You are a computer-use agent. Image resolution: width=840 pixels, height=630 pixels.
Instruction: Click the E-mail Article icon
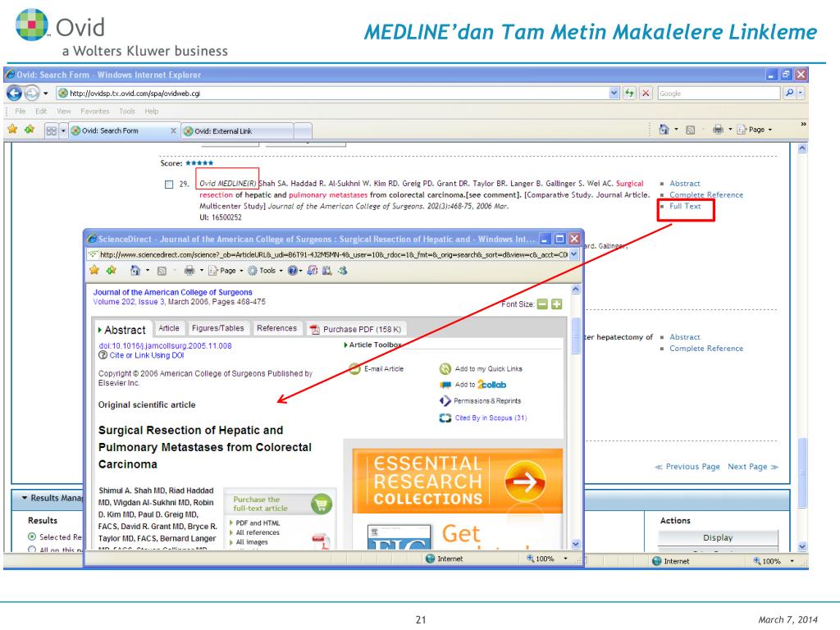(x=354, y=368)
